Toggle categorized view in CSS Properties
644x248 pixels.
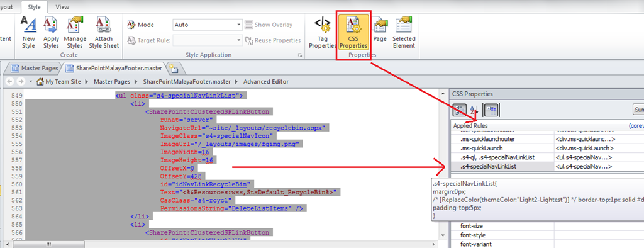click(x=459, y=110)
